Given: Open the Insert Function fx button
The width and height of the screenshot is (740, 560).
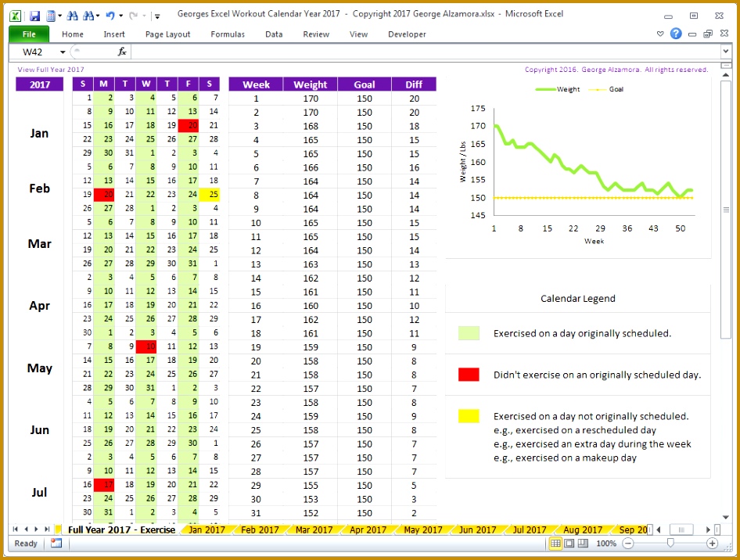Looking at the screenshot, I should tap(122, 52).
